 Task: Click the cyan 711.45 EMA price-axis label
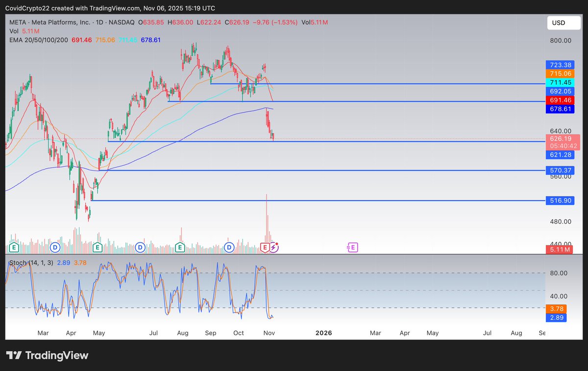[x=561, y=82]
